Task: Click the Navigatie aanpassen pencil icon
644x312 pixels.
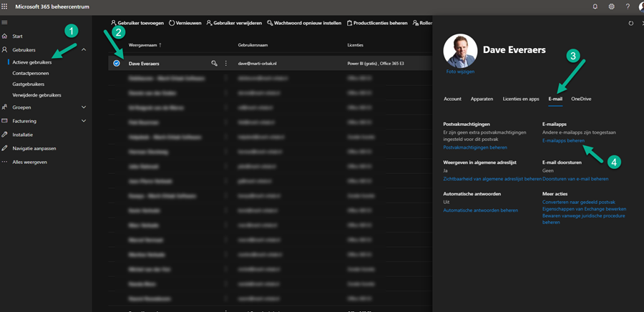Action: point(4,148)
